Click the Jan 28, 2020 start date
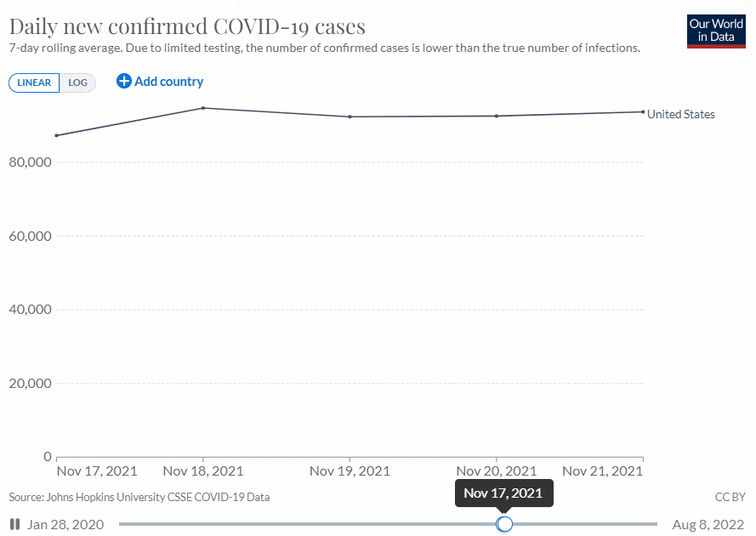This screenshot has height=536, width=756. (x=65, y=524)
